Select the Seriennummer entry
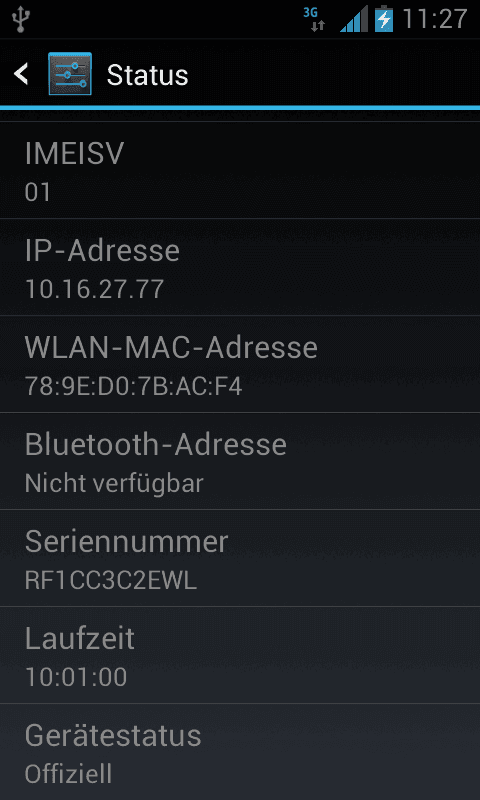The height and width of the screenshot is (800, 480). [x=240, y=558]
